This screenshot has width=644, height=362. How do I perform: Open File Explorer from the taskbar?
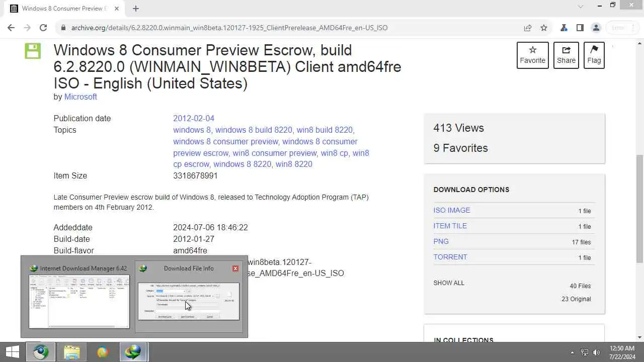point(72,352)
